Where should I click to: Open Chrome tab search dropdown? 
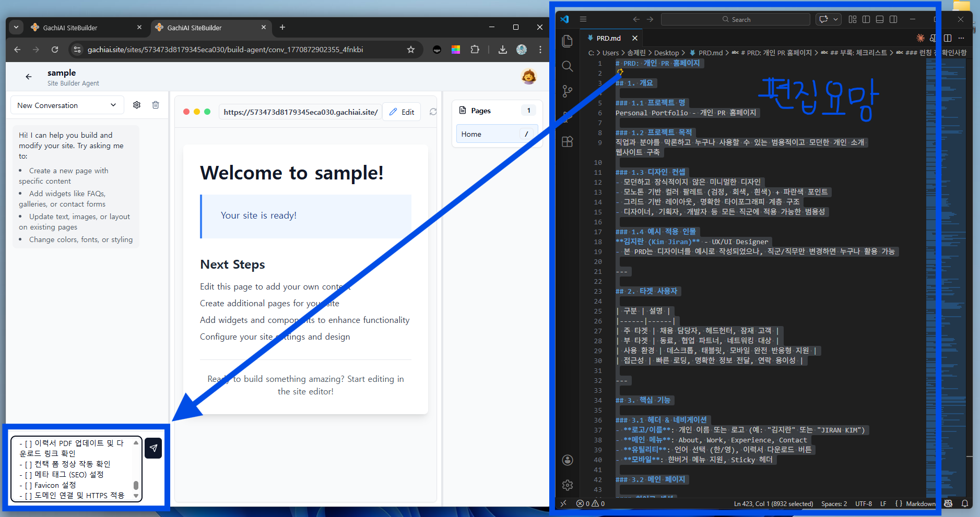tap(16, 27)
